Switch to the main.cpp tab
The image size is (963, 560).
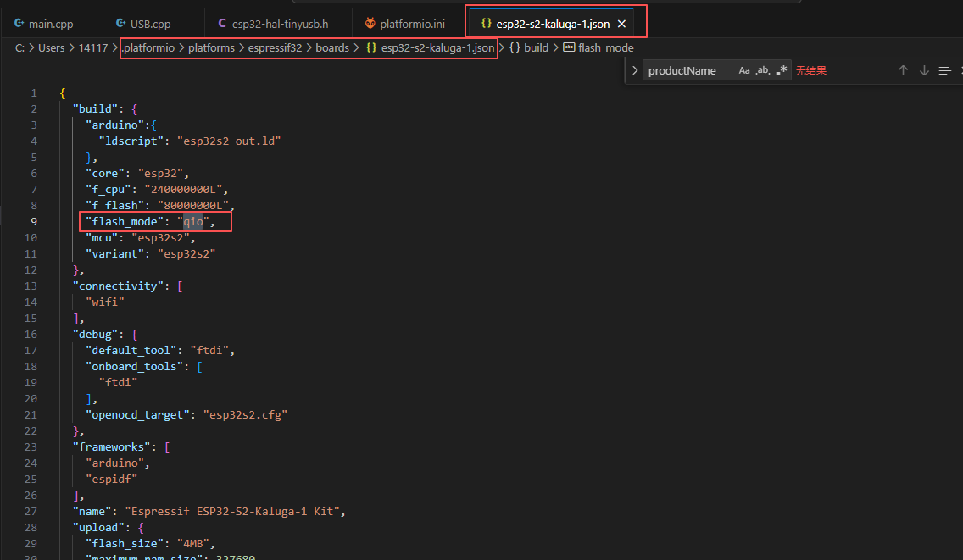coord(51,24)
